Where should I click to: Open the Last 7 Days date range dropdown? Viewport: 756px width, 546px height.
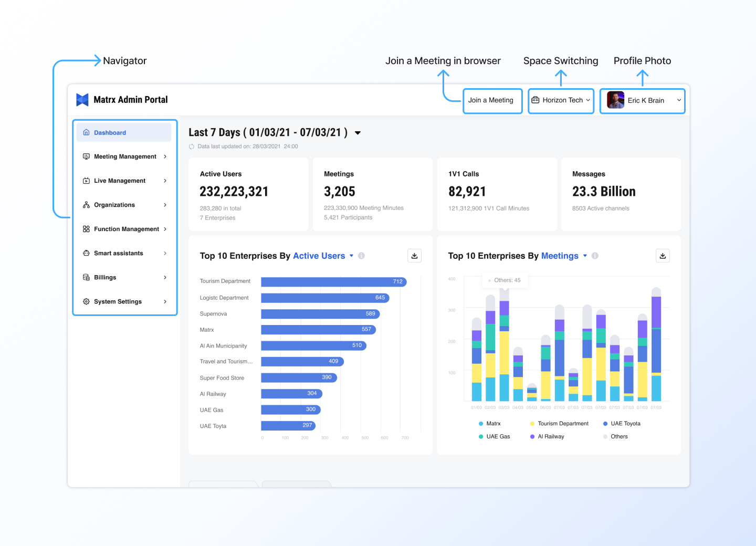coord(358,133)
